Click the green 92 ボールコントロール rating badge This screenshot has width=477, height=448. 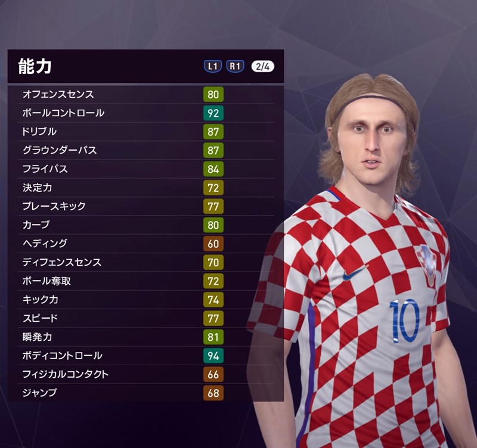[x=213, y=113]
